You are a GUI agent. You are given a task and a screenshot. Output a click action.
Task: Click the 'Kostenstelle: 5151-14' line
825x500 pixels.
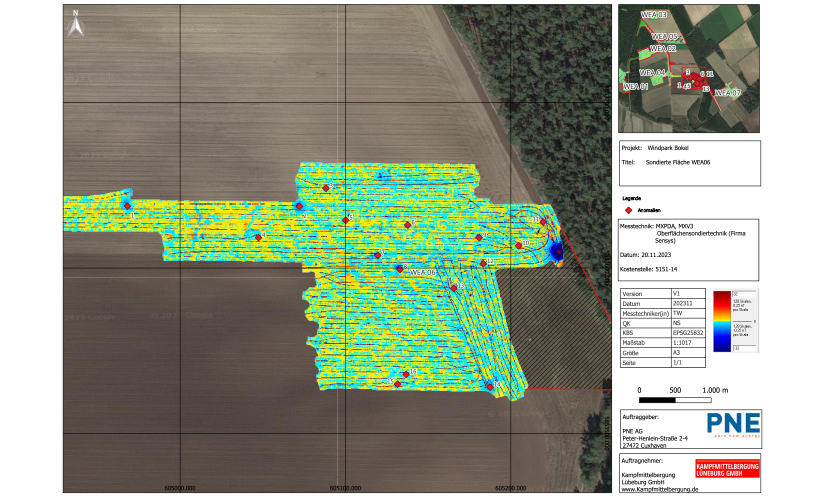648,269
